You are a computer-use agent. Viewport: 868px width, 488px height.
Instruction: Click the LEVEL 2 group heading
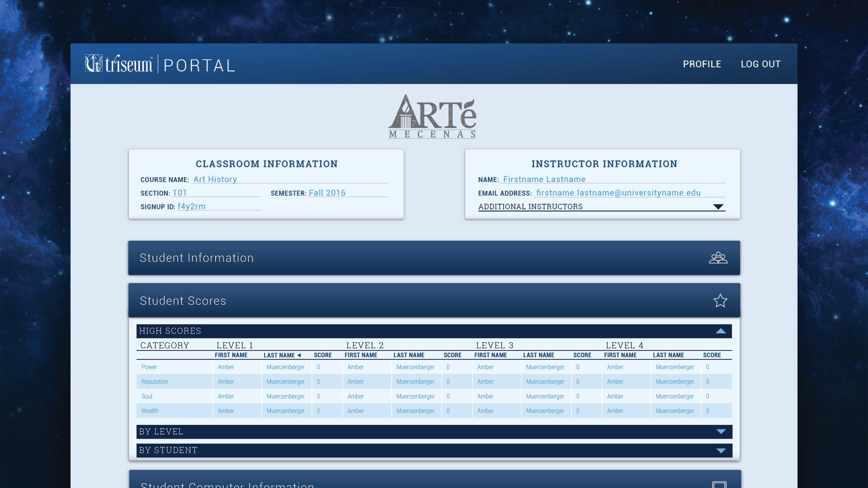(x=365, y=345)
